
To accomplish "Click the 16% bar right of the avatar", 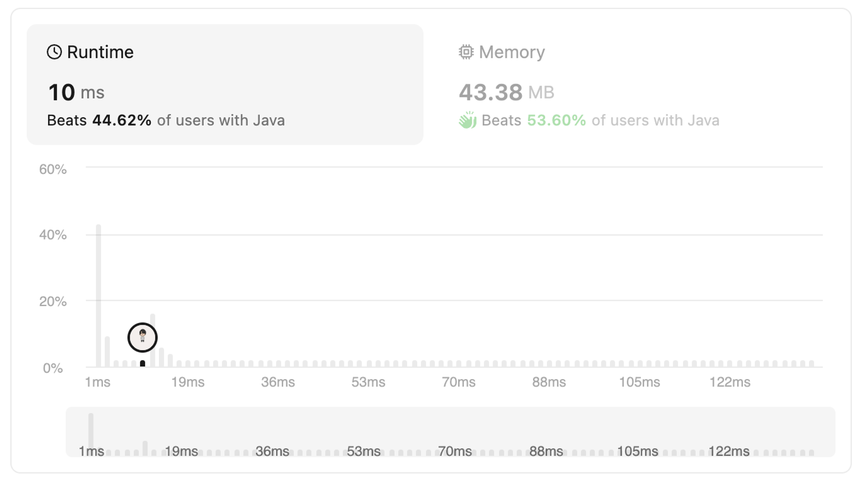I will 153,340.
